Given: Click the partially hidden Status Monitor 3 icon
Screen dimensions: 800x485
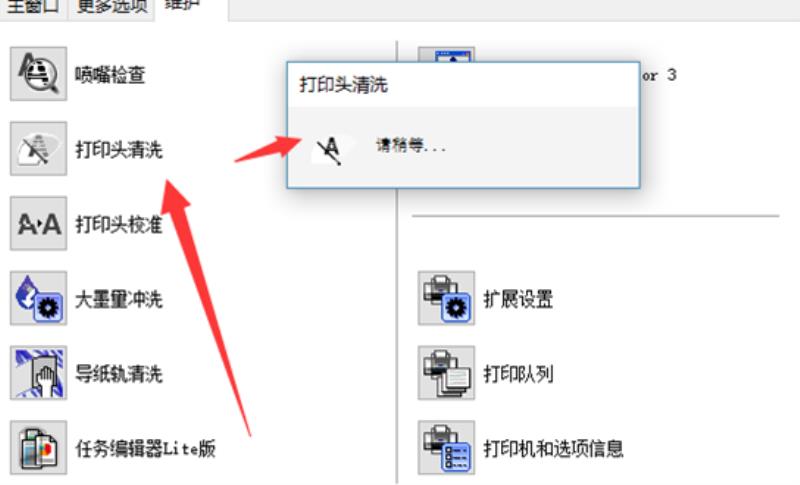Looking at the screenshot, I should tap(446, 55).
